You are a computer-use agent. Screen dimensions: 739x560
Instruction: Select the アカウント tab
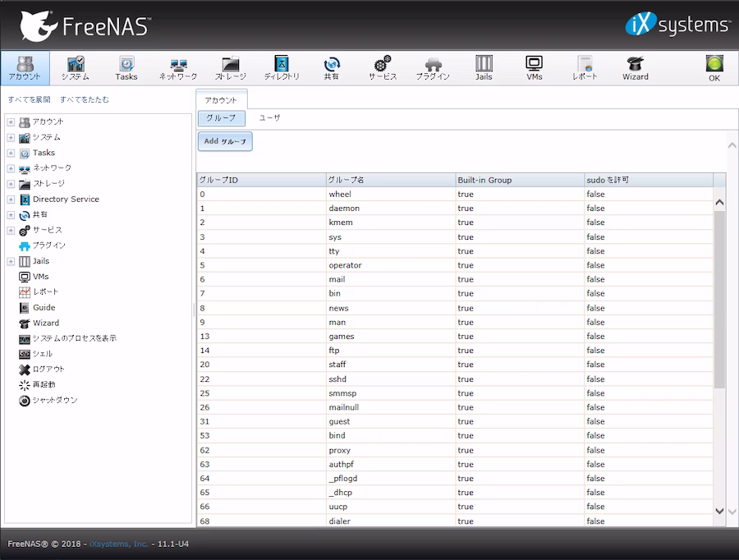221,100
